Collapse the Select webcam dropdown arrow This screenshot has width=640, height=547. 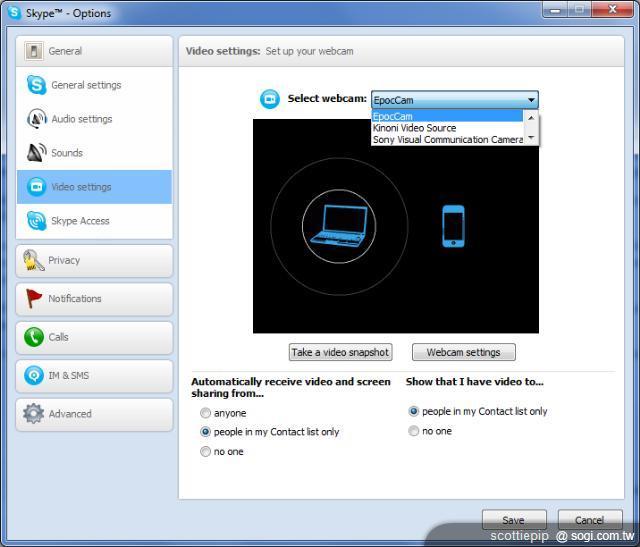531,100
